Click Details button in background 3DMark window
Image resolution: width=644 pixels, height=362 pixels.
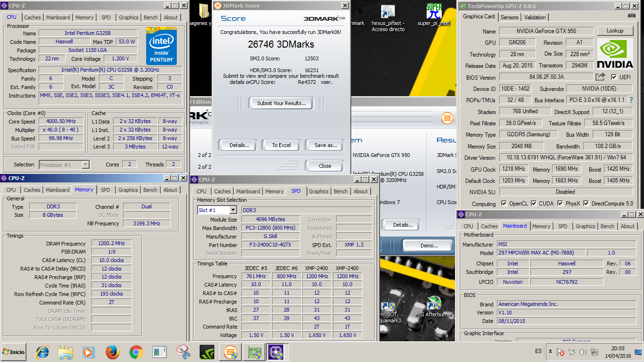[403, 225]
